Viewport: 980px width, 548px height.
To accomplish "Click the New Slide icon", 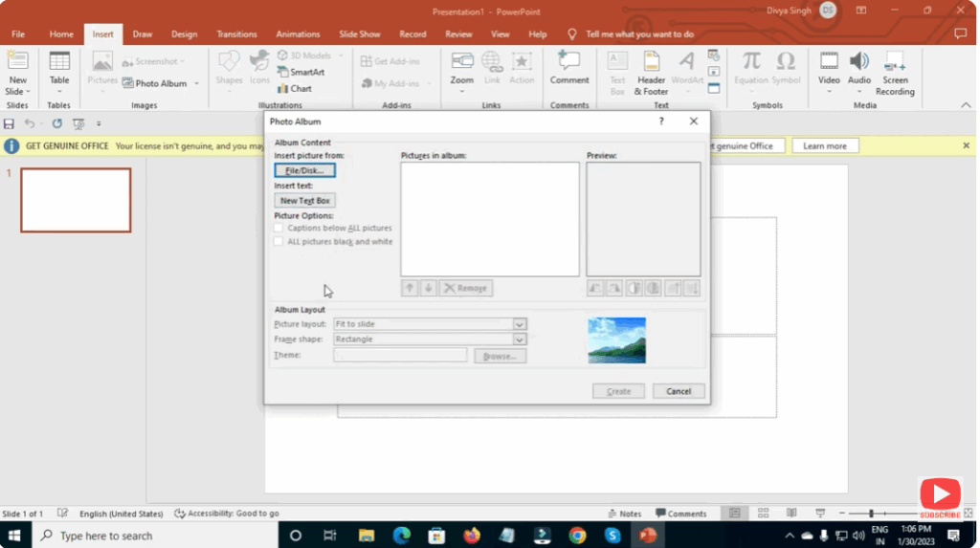I will pyautogui.click(x=17, y=61).
